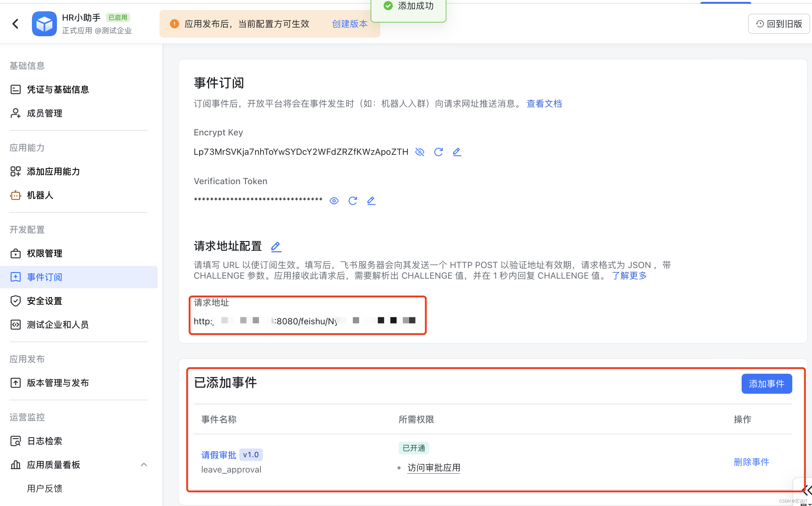Click the back arrow next to HR小助手
The image size is (812, 506).
15,24
